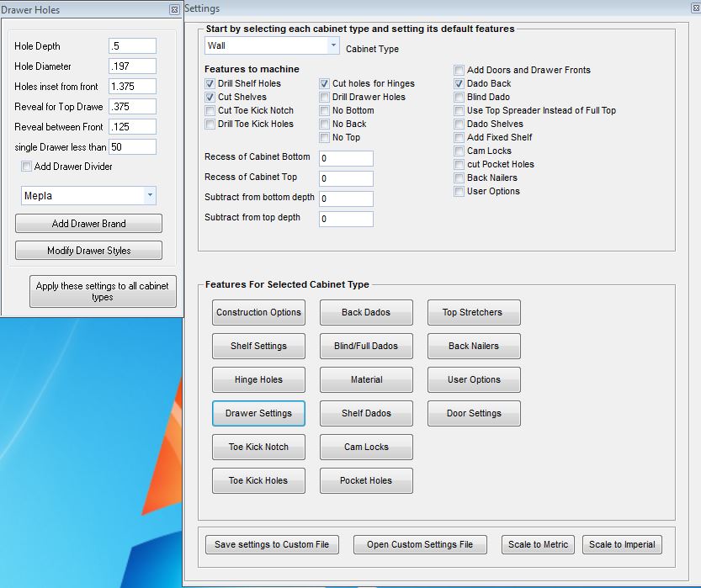Open Back Dados settings
This screenshot has height=588, width=701.
pyautogui.click(x=366, y=312)
